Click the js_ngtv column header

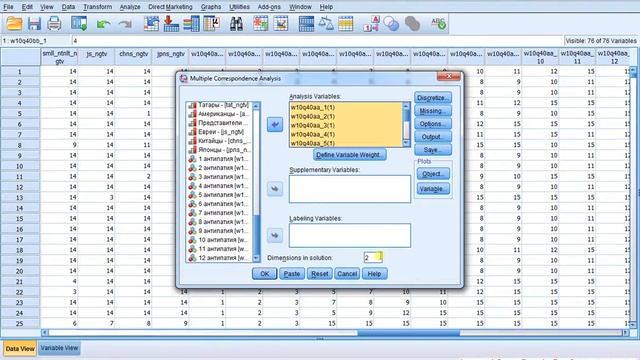point(96,57)
